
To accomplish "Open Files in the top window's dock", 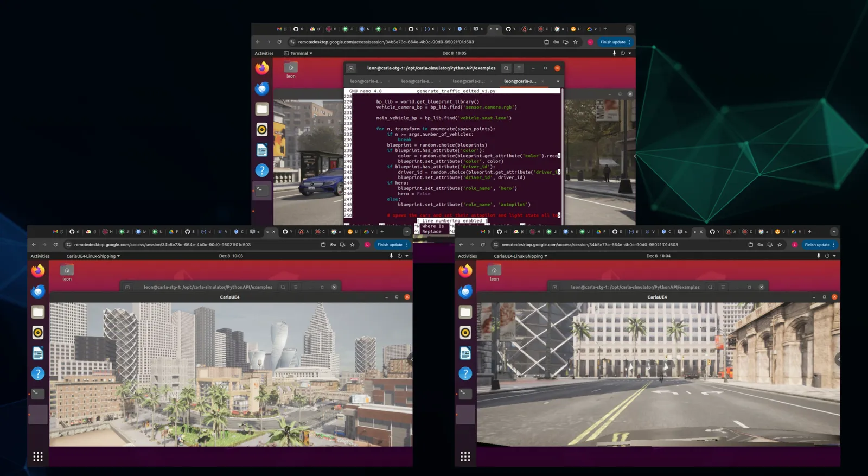I will (x=262, y=109).
